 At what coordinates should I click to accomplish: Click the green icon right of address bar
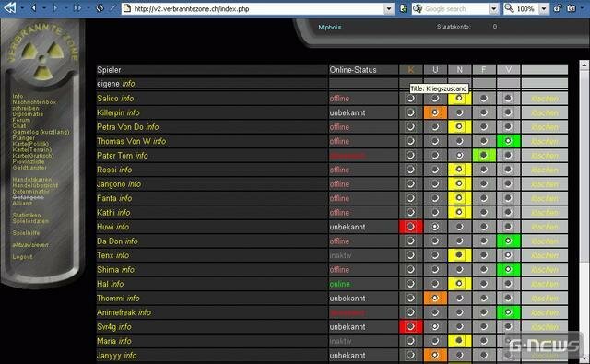(403, 8)
